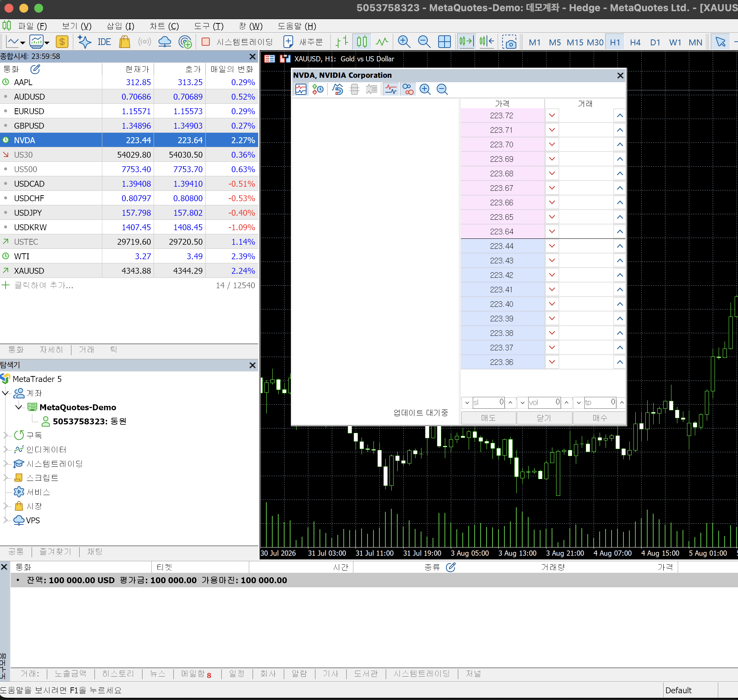This screenshot has height=700, width=738.
Task: Expand the 구독 tree node
Action: [5, 435]
